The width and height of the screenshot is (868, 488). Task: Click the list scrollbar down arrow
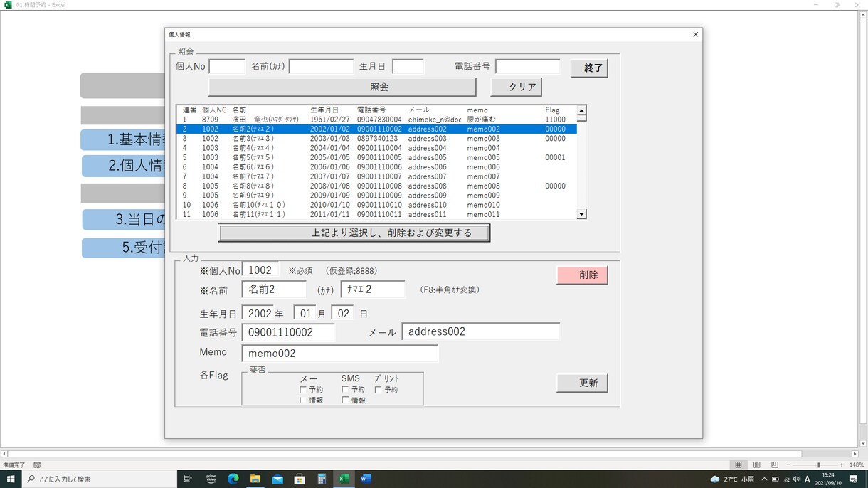click(581, 214)
